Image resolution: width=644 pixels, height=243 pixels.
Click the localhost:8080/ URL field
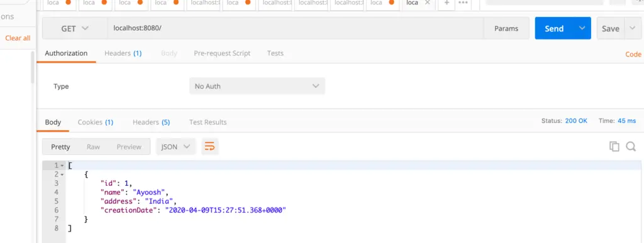point(296,29)
